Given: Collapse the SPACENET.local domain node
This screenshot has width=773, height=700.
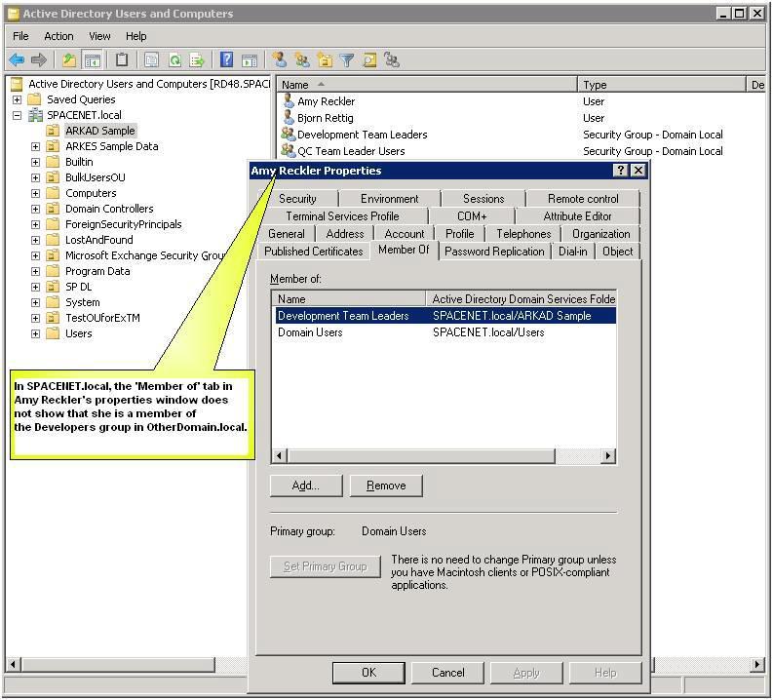Looking at the screenshot, I should [x=17, y=115].
